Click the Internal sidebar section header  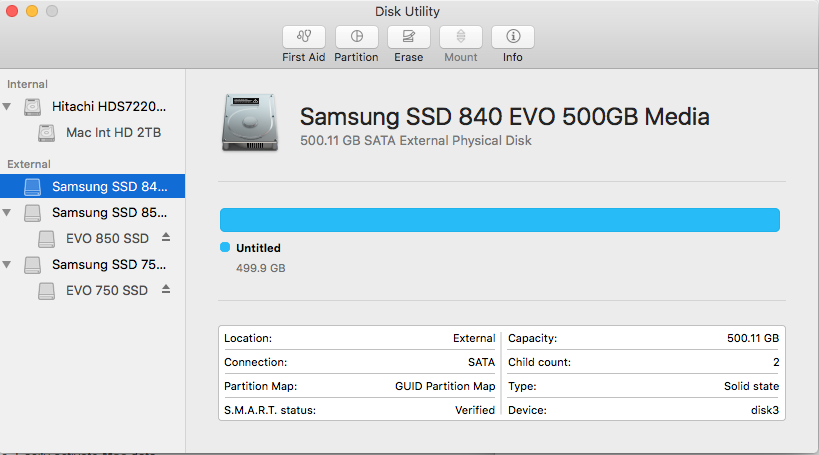[27, 84]
